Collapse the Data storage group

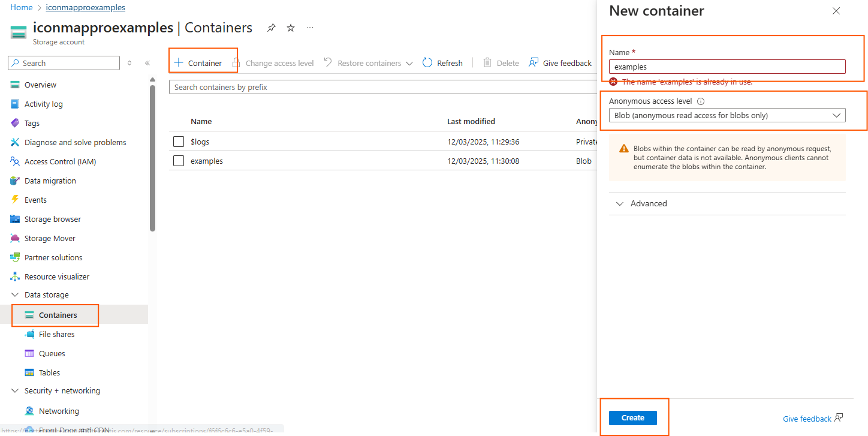pos(15,295)
